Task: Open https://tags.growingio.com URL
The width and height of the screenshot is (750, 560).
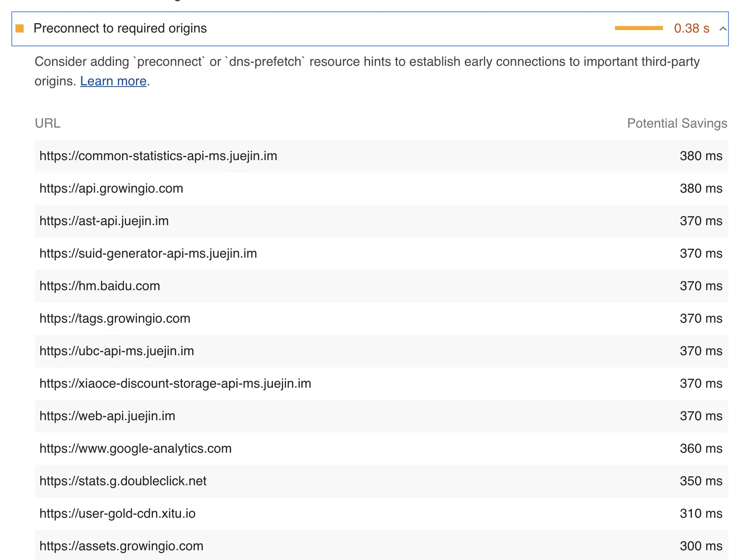Action: pyautogui.click(x=115, y=319)
